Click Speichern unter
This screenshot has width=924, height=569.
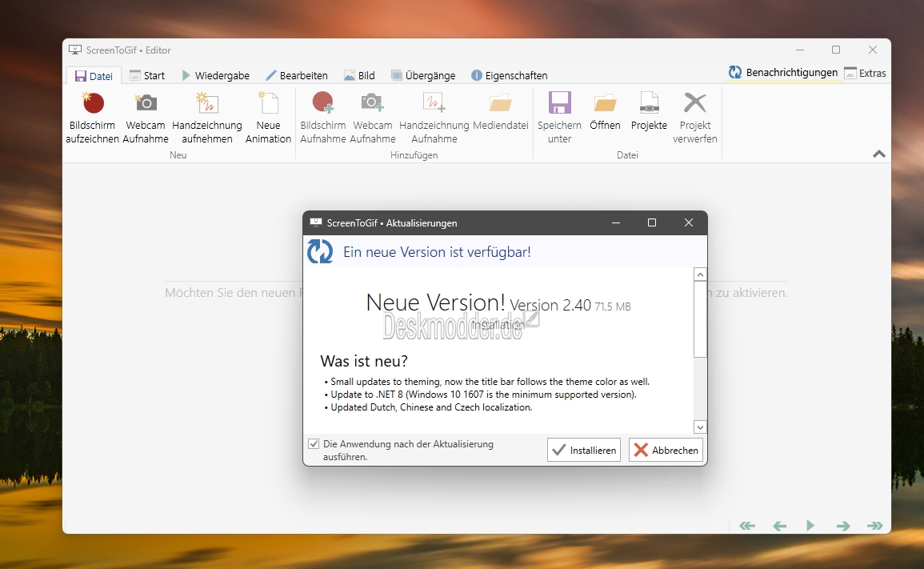coord(559,118)
